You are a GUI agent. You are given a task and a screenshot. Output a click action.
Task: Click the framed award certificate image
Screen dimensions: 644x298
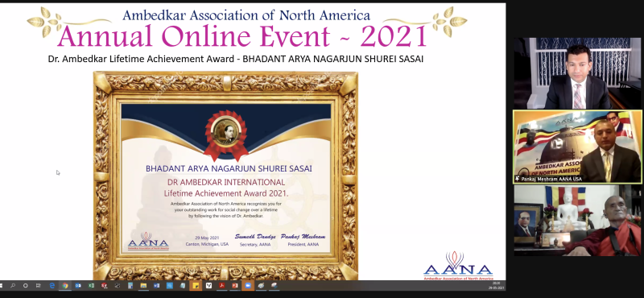(x=225, y=176)
